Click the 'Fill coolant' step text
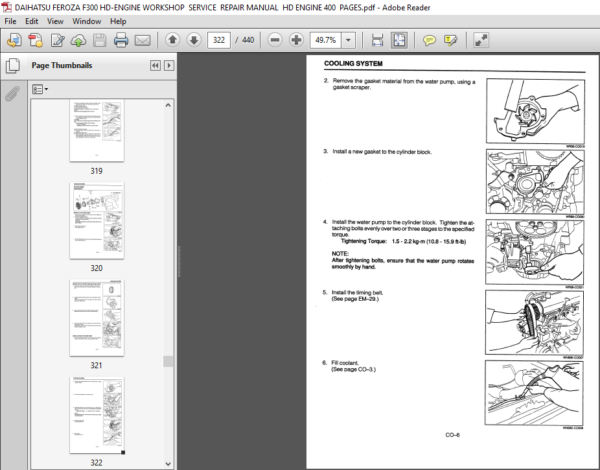This screenshot has height=470, width=600. (x=345, y=363)
